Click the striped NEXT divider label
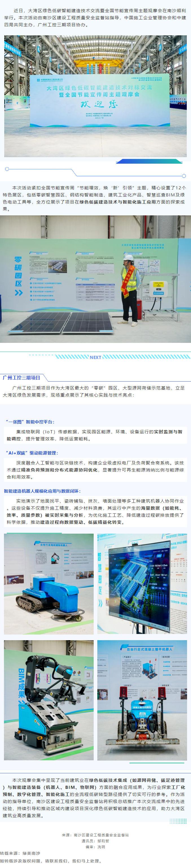Viewport: 191px width, 868px height. [x=95, y=357]
